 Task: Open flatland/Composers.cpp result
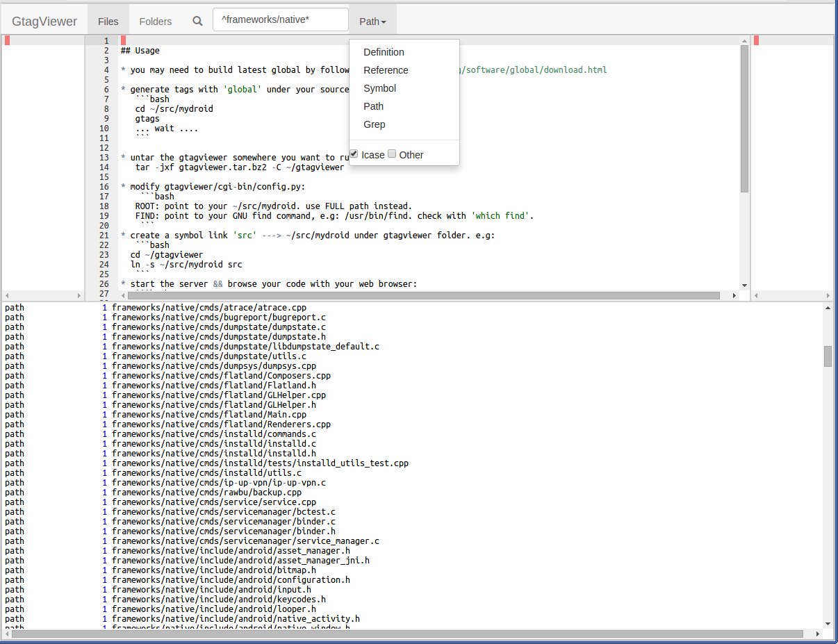(221, 375)
